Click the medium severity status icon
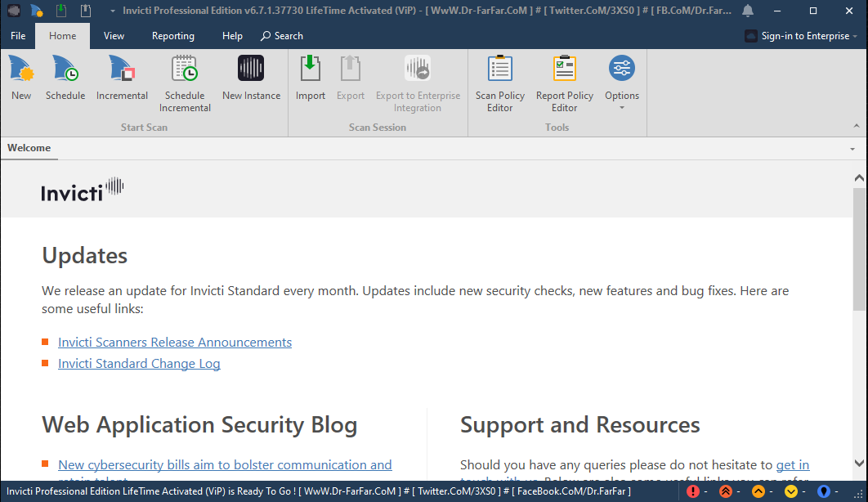Image resolution: width=868 pixels, height=502 pixels. pyautogui.click(x=758, y=491)
